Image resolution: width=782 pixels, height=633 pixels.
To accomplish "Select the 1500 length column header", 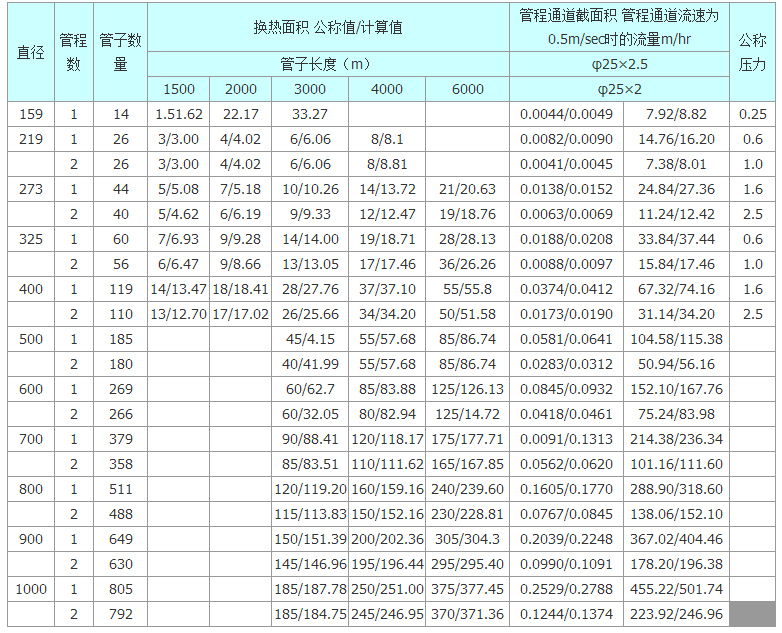I will (178, 89).
